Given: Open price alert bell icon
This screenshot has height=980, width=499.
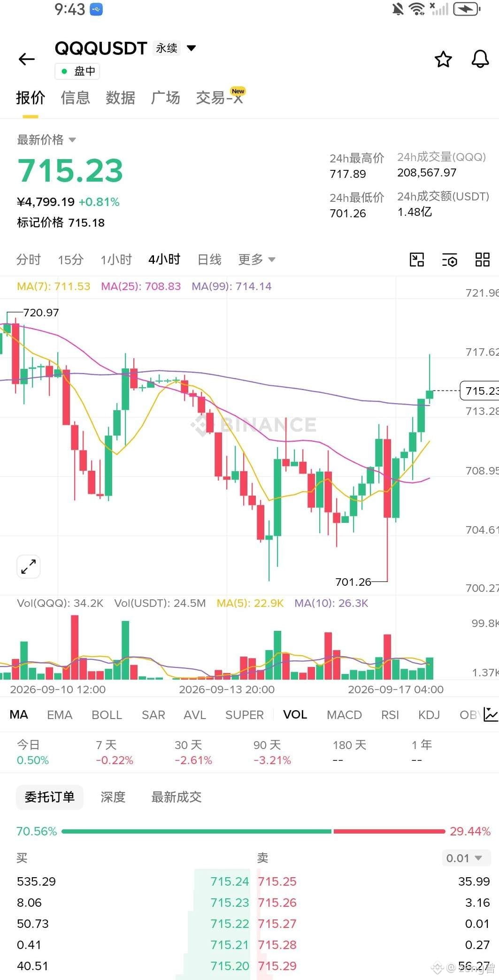Looking at the screenshot, I should [480, 60].
